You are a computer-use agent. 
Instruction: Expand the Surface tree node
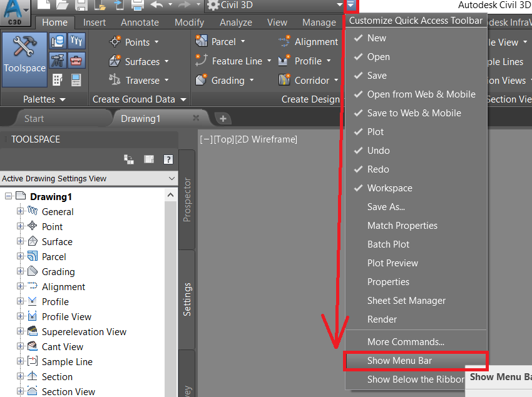(x=21, y=241)
